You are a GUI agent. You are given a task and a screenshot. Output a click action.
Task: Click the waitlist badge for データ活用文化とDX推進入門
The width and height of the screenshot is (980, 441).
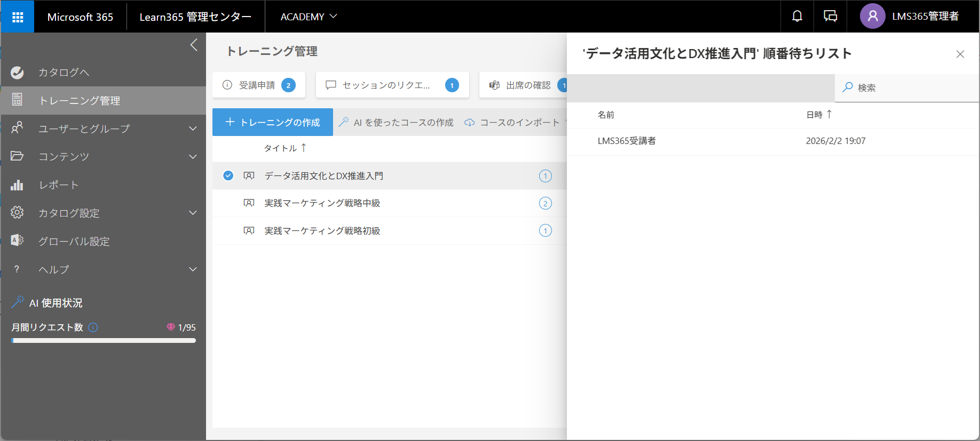click(546, 176)
